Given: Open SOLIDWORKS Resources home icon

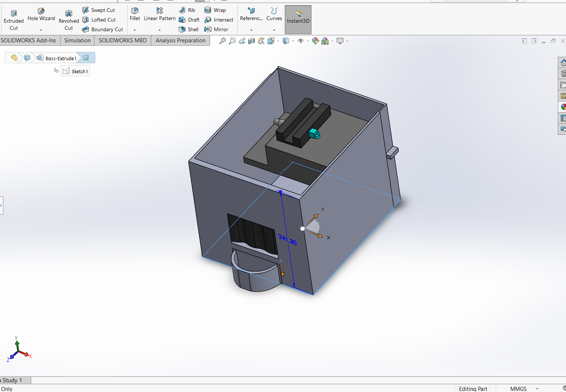Looking at the screenshot, I should pos(563,62).
